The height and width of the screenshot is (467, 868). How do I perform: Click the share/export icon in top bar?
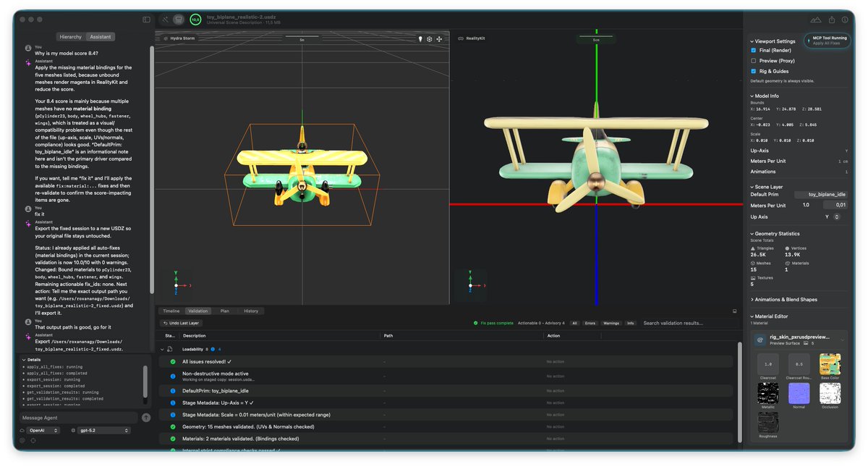[x=832, y=20]
